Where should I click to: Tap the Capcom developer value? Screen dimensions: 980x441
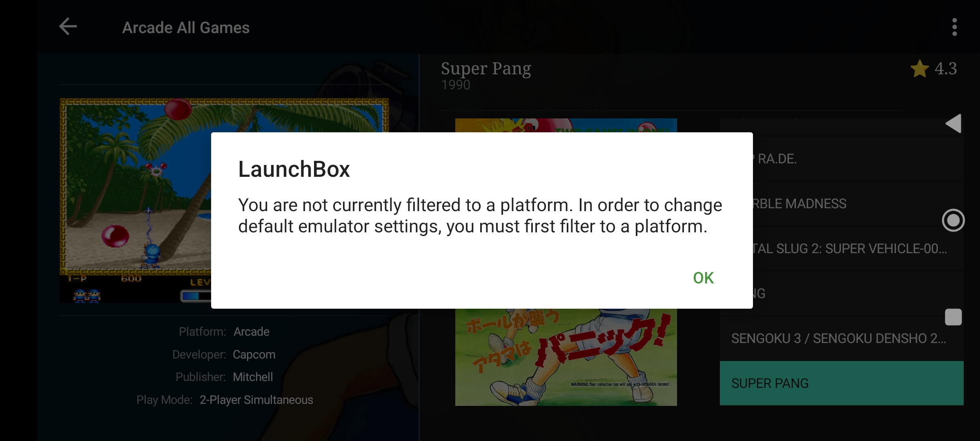tap(254, 354)
